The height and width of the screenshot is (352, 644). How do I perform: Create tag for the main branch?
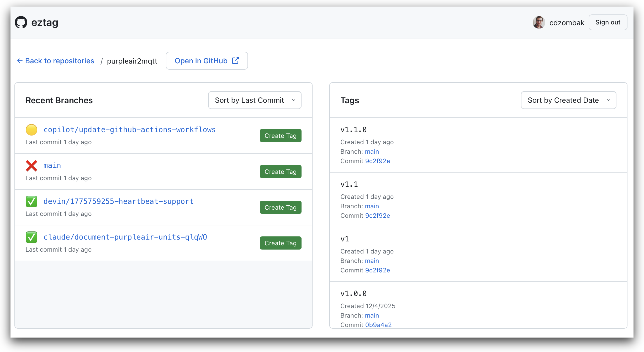[280, 172]
